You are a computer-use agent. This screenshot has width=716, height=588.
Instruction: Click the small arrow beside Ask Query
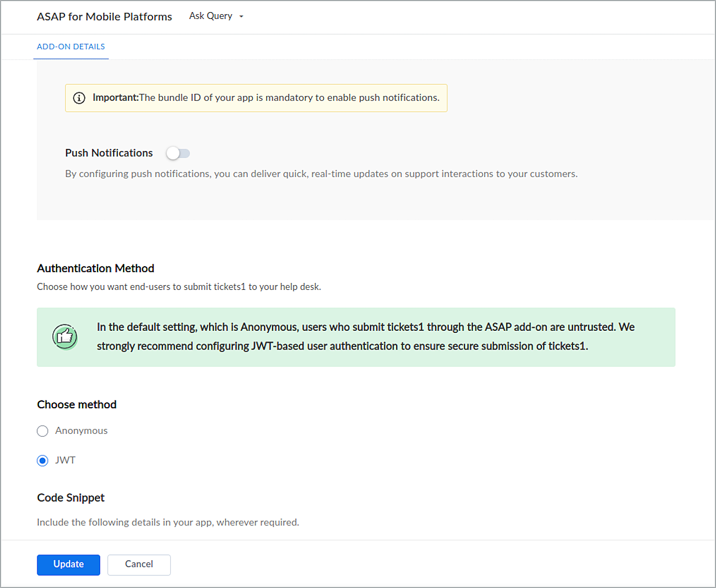pyautogui.click(x=241, y=17)
